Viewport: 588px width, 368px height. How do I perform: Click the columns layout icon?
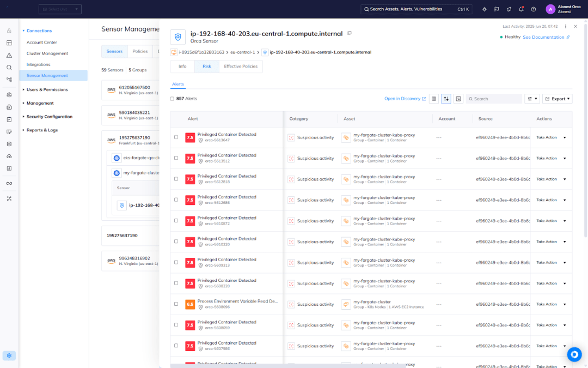pos(434,99)
